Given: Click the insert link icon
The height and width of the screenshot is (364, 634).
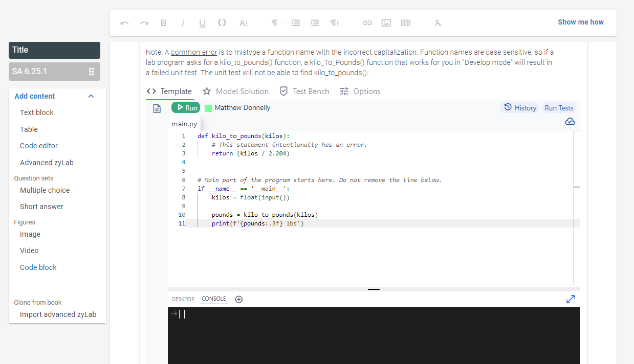Looking at the screenshot, I should coord(367,23).
